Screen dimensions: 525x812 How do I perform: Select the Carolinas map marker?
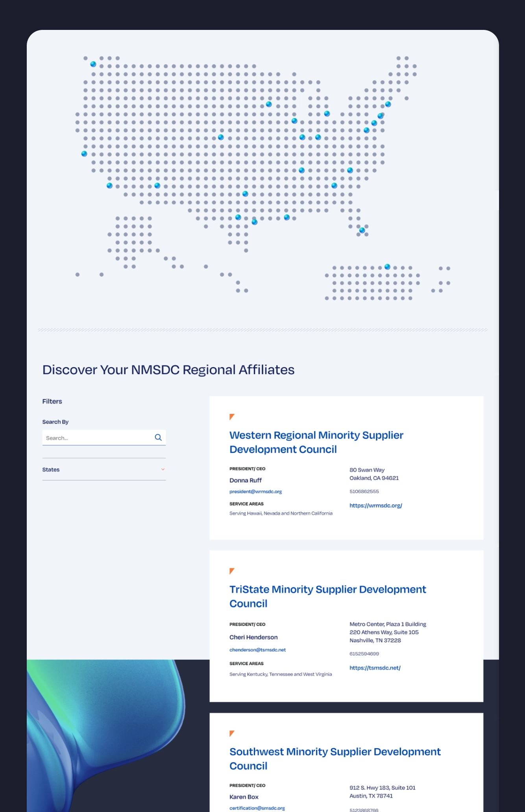pos(350,170)
